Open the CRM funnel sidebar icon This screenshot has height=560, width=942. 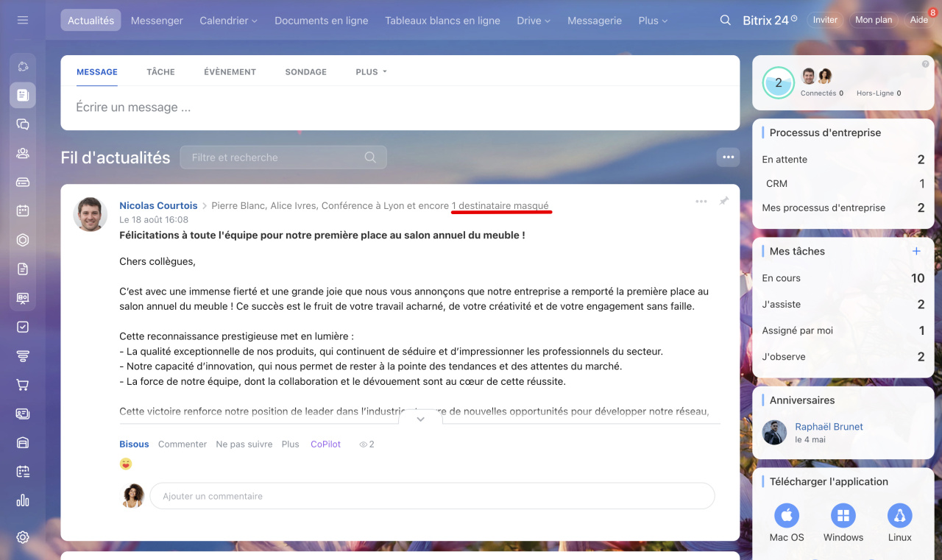[23, 356]
